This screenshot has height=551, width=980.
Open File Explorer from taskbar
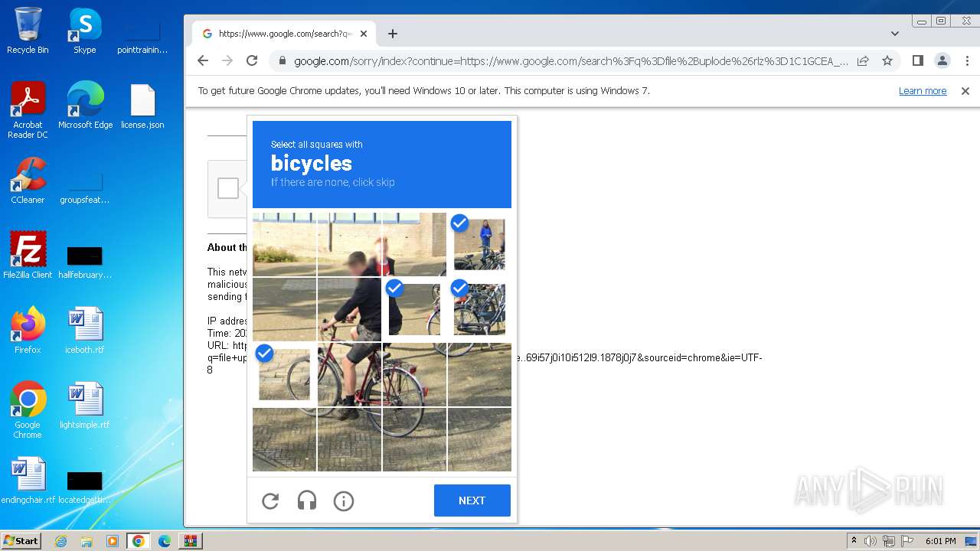point(87,541)
